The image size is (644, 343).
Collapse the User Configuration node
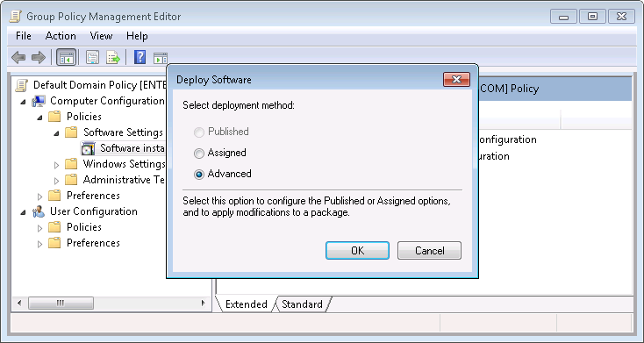point(24,212)
